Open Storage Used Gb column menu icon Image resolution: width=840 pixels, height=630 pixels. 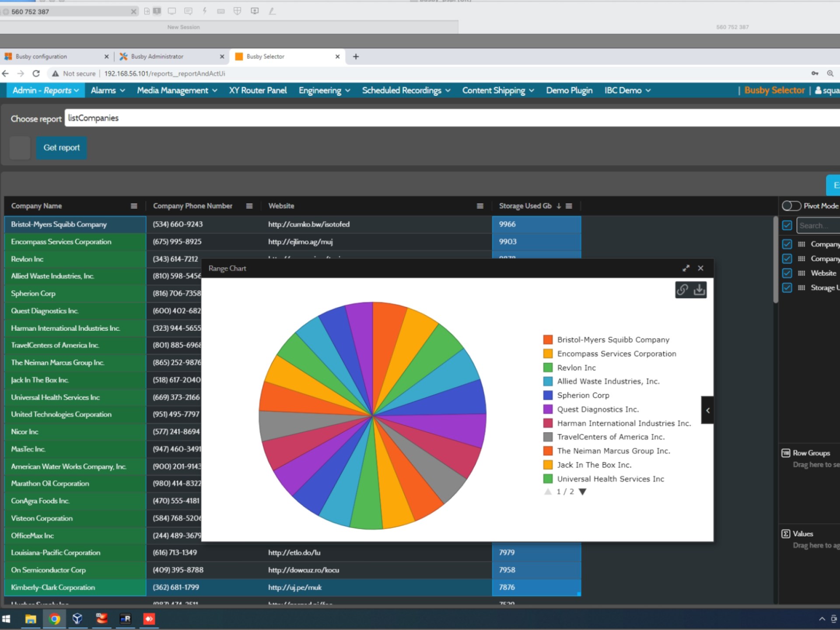click(569, 206)
